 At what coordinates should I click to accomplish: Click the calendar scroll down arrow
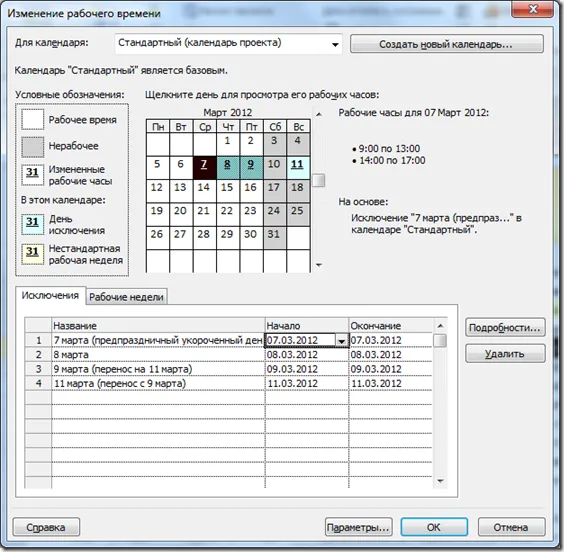pyautogui.click(x=318, y=265)
